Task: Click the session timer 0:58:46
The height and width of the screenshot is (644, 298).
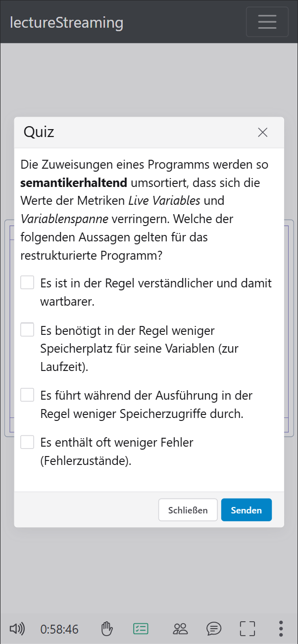Action: point(59,629)
